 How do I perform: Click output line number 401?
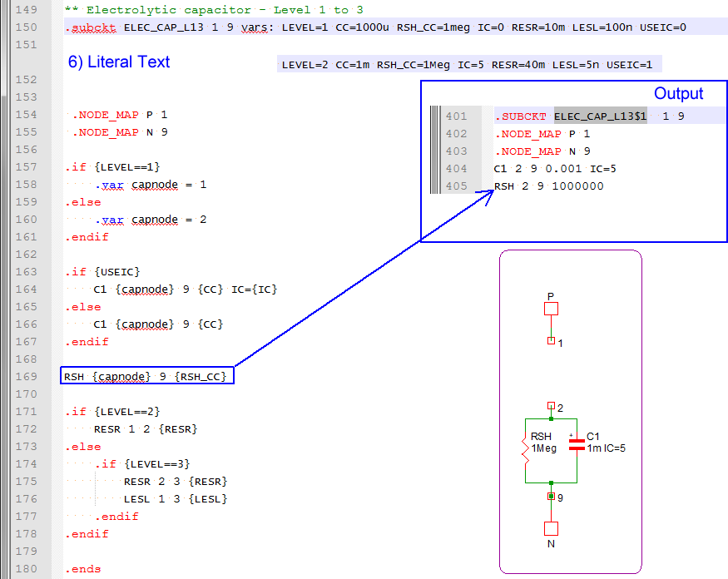pos(457,116)
